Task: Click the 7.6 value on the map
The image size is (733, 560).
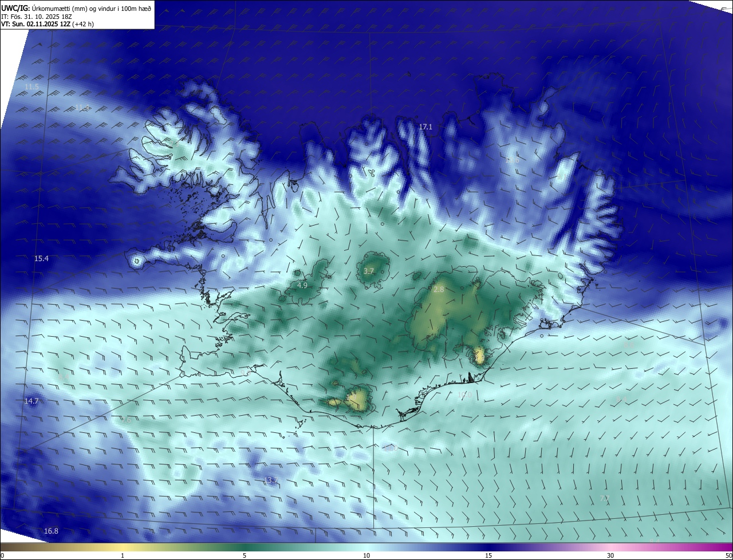Action: pyautogui.click(x=125, y=420)
